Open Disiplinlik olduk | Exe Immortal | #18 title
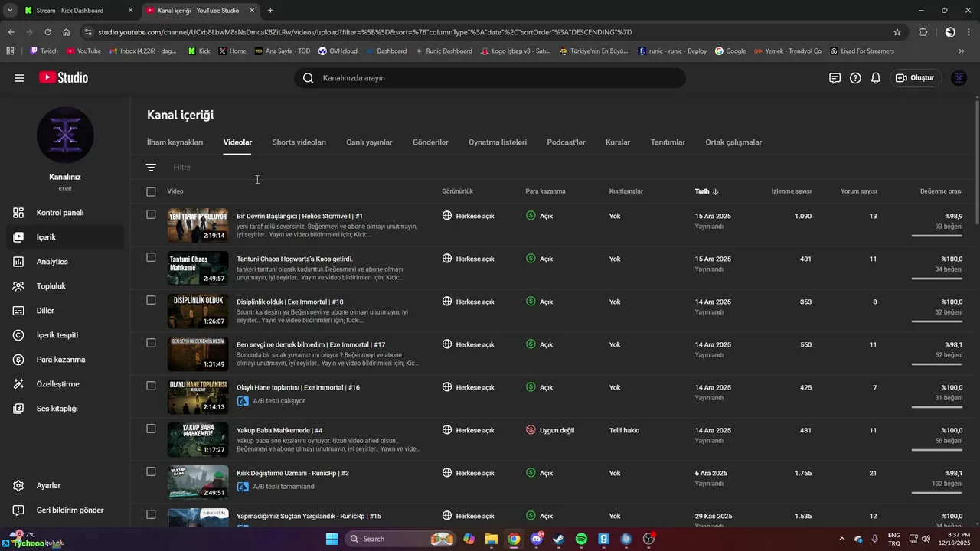This screenshot has height=551, width=980. coord(290,302)
